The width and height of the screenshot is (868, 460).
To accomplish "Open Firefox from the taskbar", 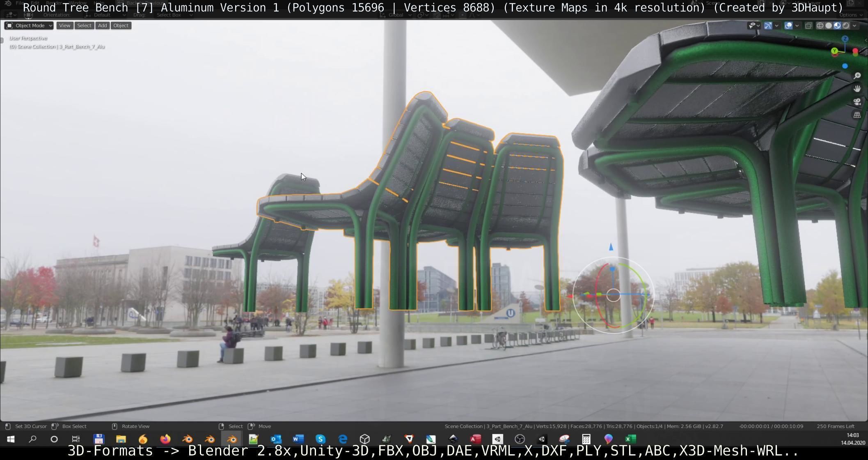I will pyautogui.click(x=165, y=439).
